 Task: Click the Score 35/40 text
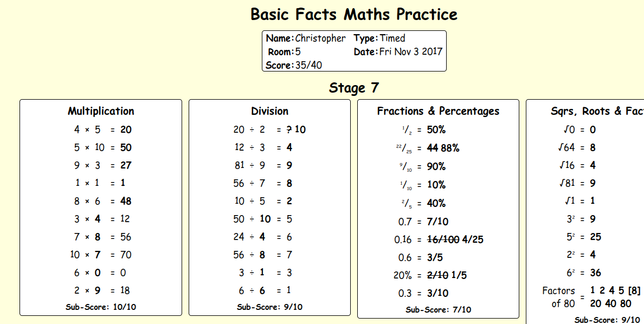click(294, 65)
